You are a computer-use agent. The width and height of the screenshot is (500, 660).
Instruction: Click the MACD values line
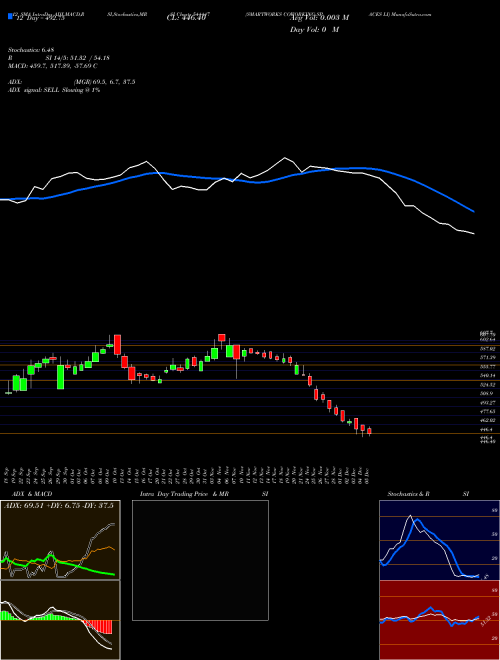coord(53,66)
